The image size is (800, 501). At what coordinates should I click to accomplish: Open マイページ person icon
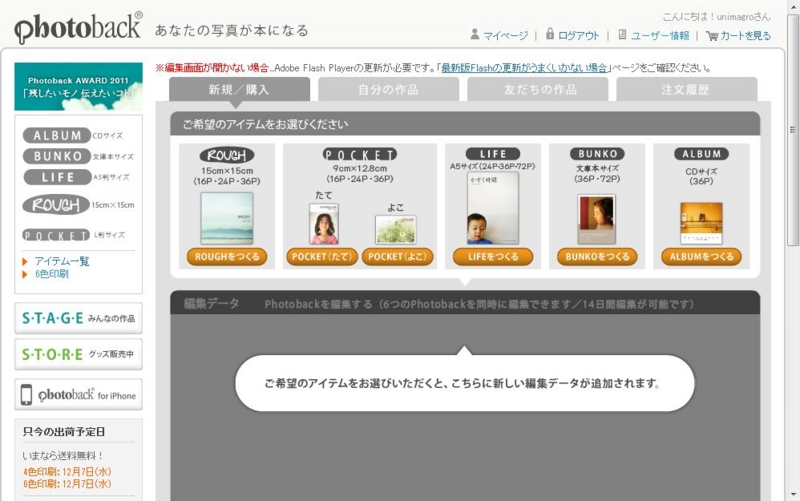coord(474,34)
